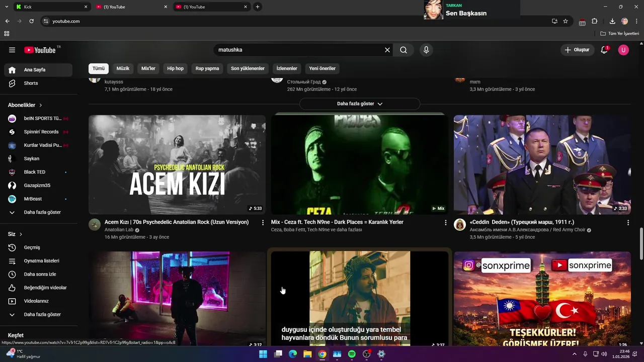
Task: Open the Spinnin' Records subscription
Action: click(38, 132)
